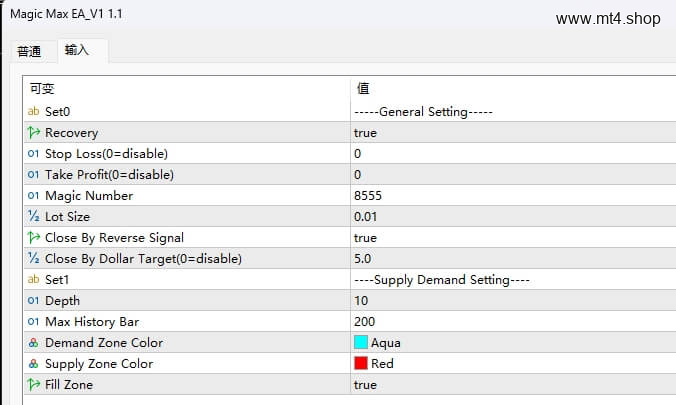This screenshot has height=405, width=676.
Task: Click the fraction icon beside Lot Size
Action: pyautogui.click(x=33, y=216)
